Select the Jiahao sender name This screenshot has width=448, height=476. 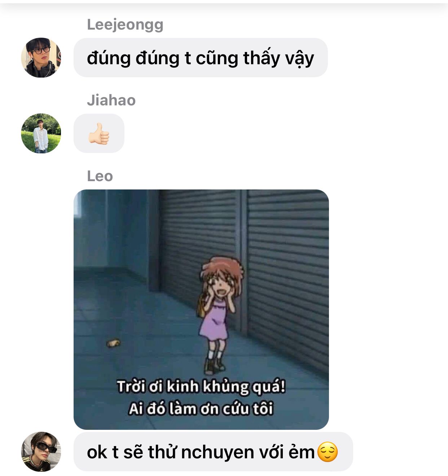click(x=111, y=100)
